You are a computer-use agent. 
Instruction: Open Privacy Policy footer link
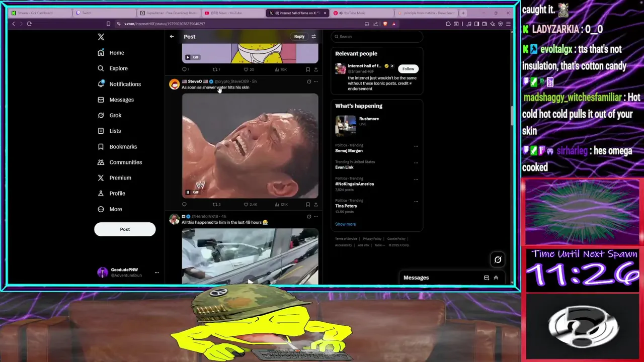coord(372,239)
